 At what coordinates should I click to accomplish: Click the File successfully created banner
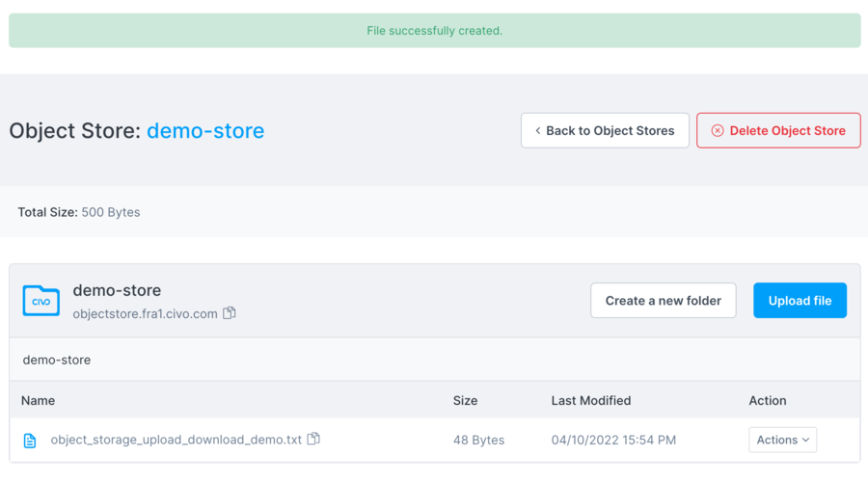434,31
